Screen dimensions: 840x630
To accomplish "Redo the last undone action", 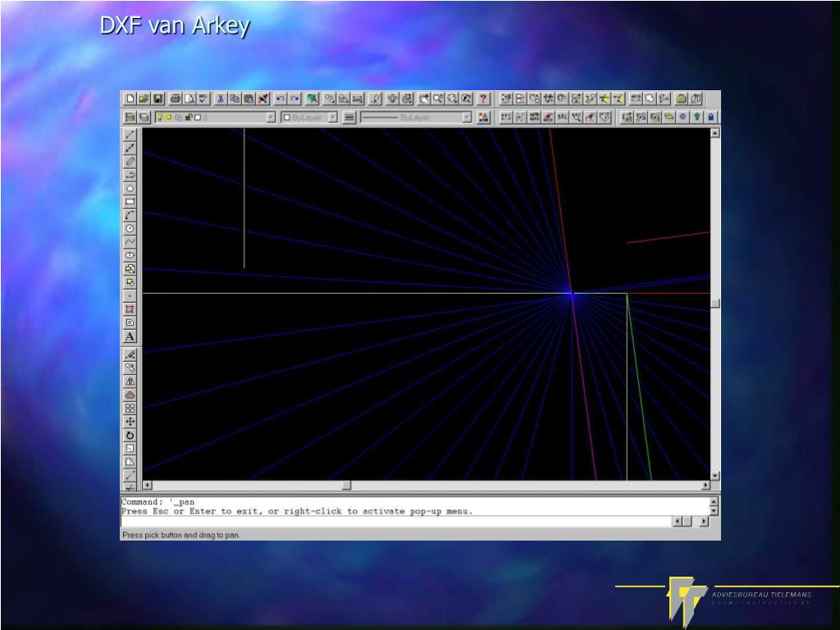I will (x=294, y=98).
